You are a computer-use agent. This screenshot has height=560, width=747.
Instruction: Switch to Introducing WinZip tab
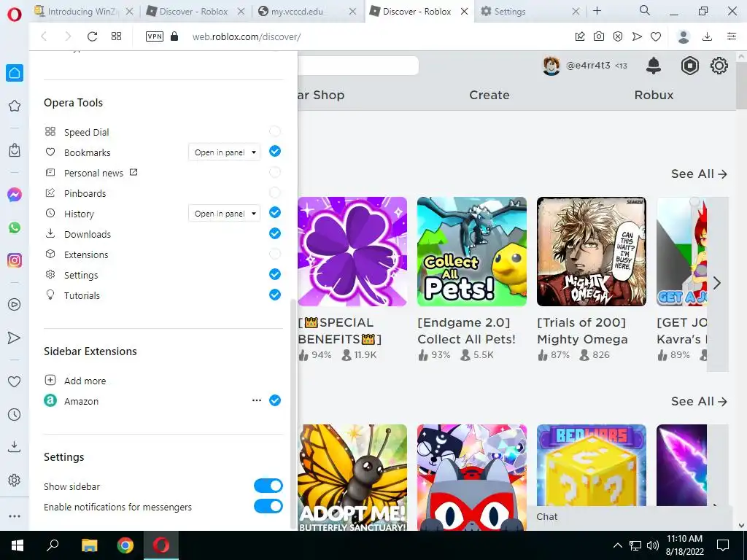[x=85, y=12]
